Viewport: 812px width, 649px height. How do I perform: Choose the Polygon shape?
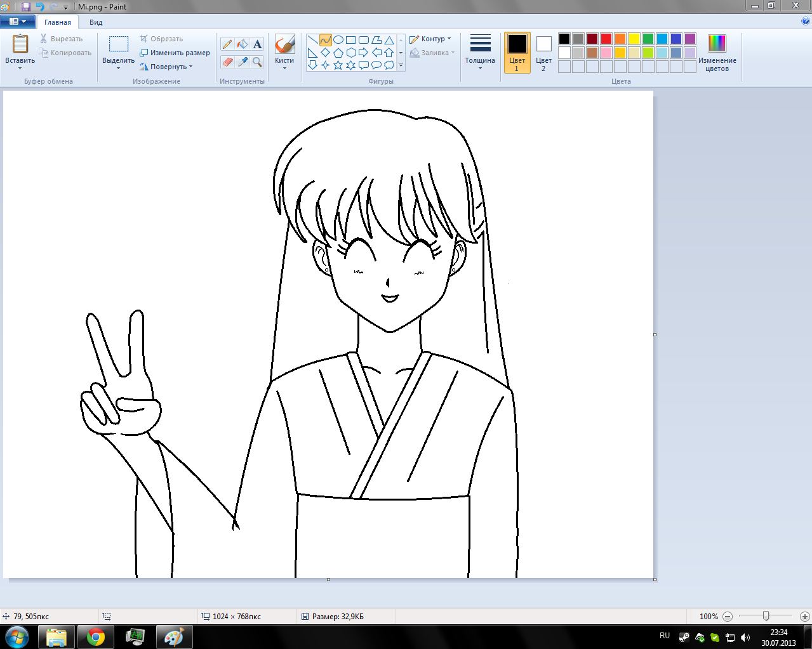point(376,40)
